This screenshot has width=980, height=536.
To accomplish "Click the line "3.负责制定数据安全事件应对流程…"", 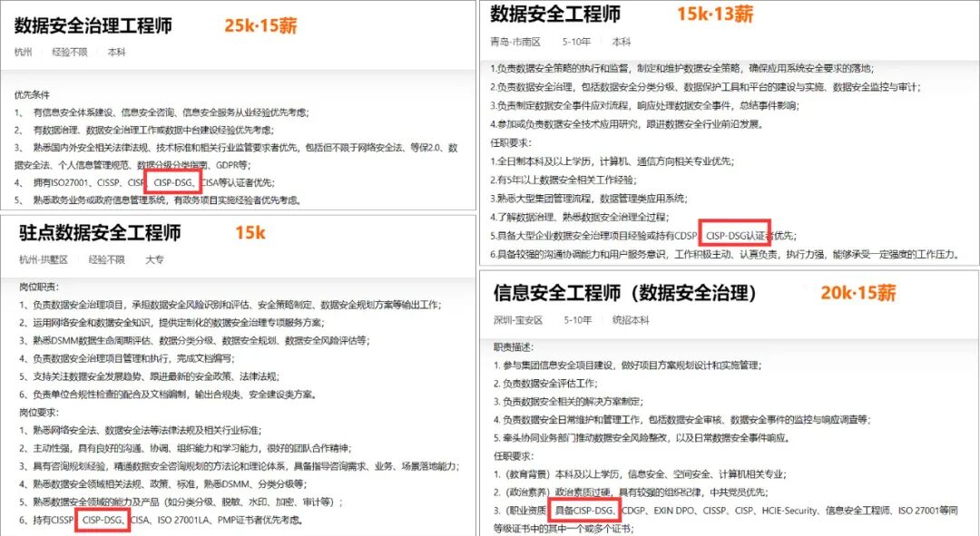I will click(644, 106).
